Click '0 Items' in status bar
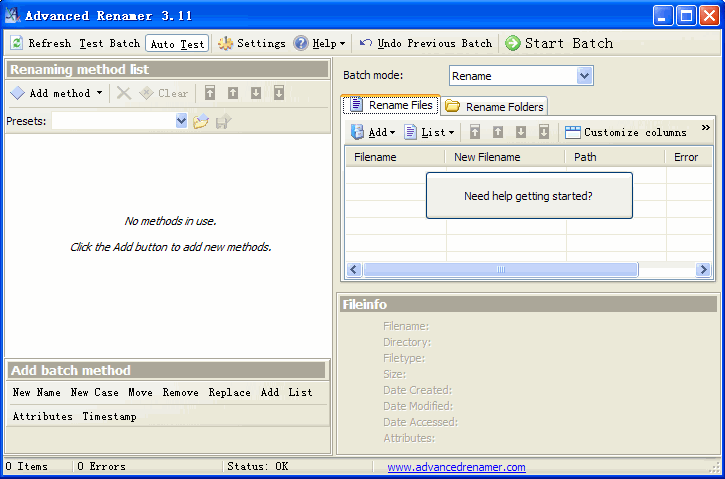 tap(26, 467)
